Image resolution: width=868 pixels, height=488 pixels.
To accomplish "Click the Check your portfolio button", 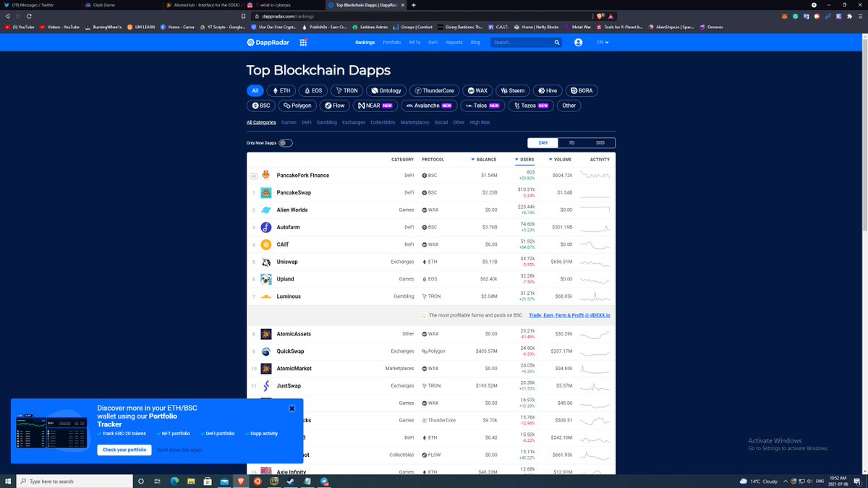I will tap(124, 450).
